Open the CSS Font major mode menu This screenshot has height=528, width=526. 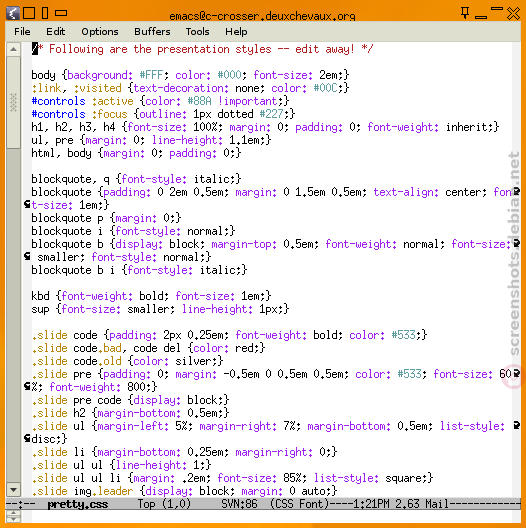point(299,504)
